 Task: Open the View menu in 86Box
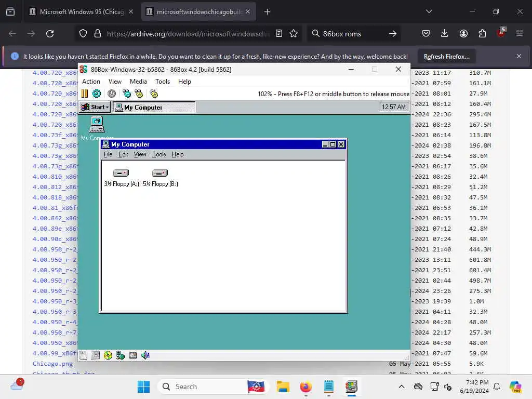pyautogui.click(x=115, y=82)
